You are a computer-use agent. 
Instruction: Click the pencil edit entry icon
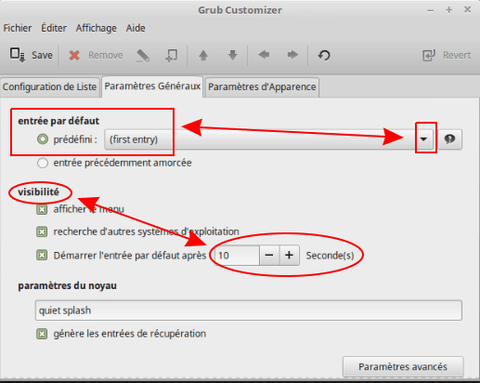click(143, 56)
